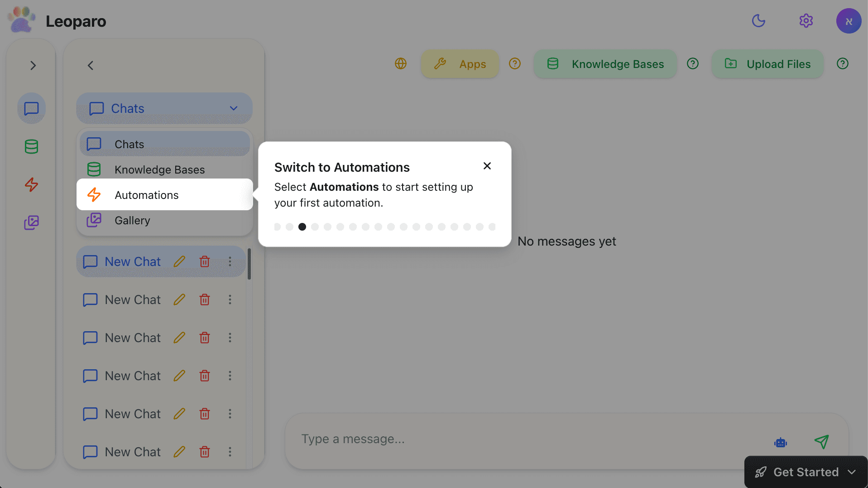Open the help icon next to Upload Files

pyautogui.click(x=842, y=63)
